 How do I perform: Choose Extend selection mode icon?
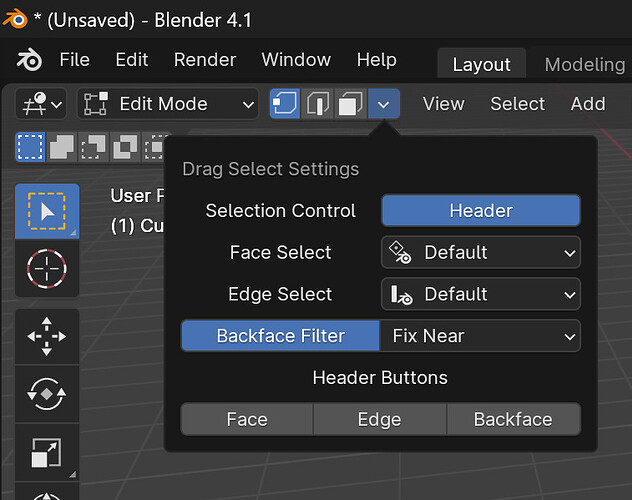(62, 147)
